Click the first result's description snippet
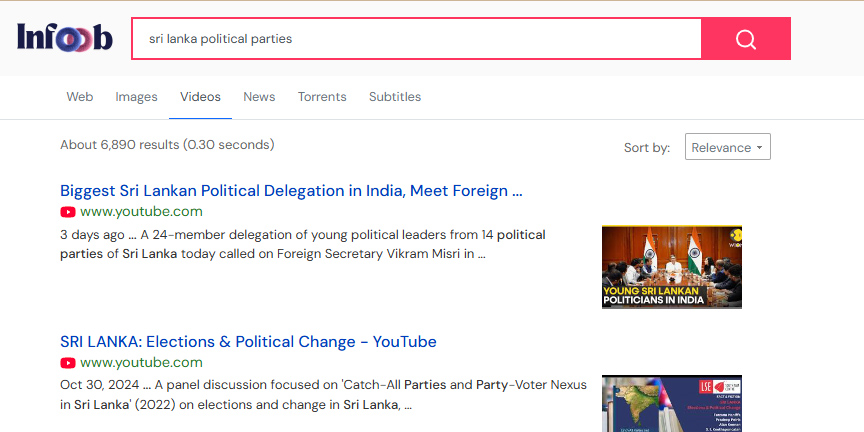This screenshot has width=864, height=432. 302,244
